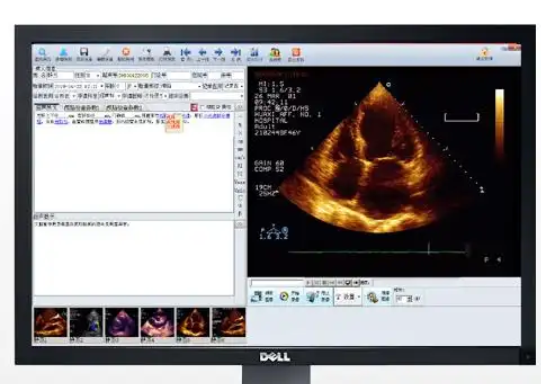541x384 pixels.
Task: Switch to the second template tab
Action: (x=81, y=108)
